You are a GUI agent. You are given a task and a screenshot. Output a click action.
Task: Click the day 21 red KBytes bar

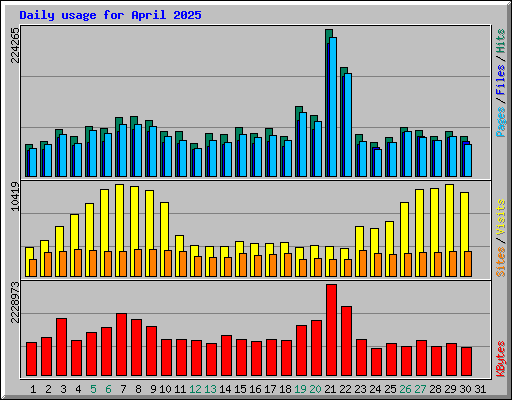[x=331, y=330]
